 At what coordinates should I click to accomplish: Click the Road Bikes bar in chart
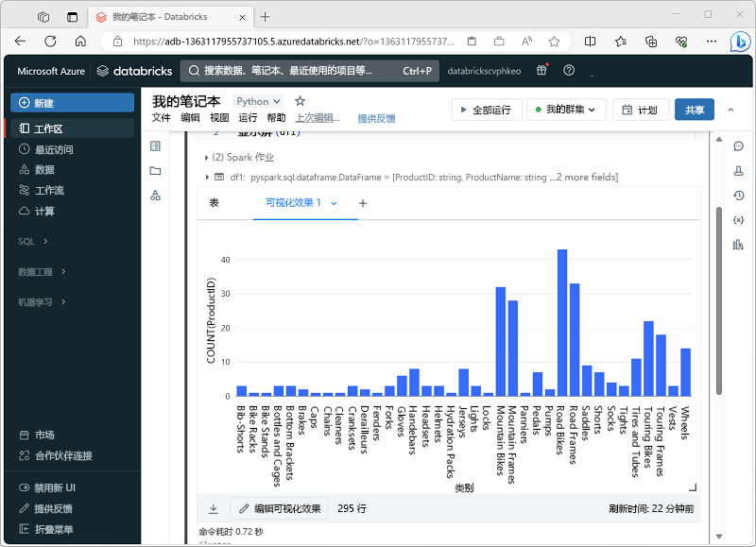[x=562, y=323]
